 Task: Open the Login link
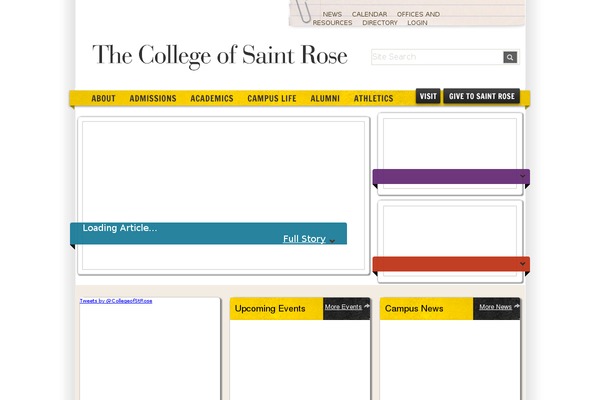(x=417, y=23)
